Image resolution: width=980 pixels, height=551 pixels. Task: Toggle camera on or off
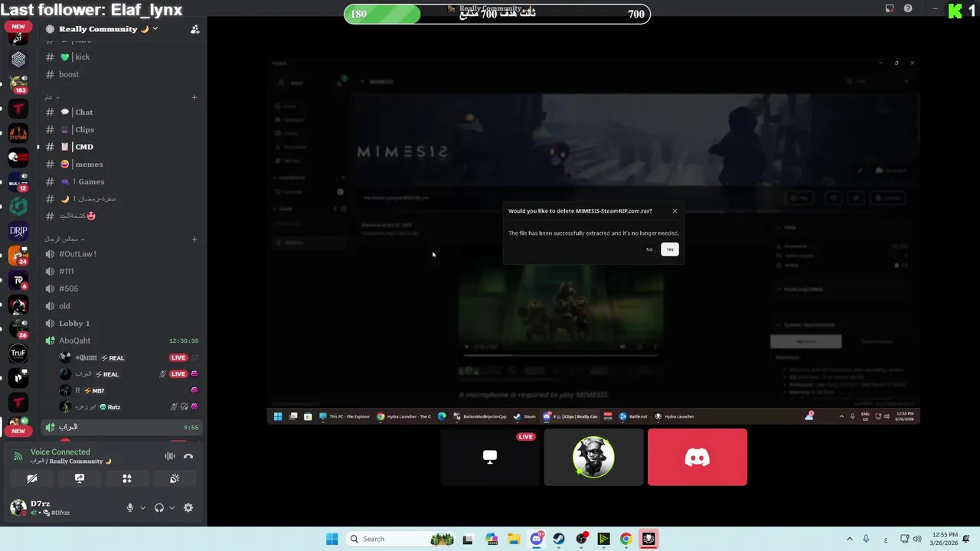tap(32, 478)
